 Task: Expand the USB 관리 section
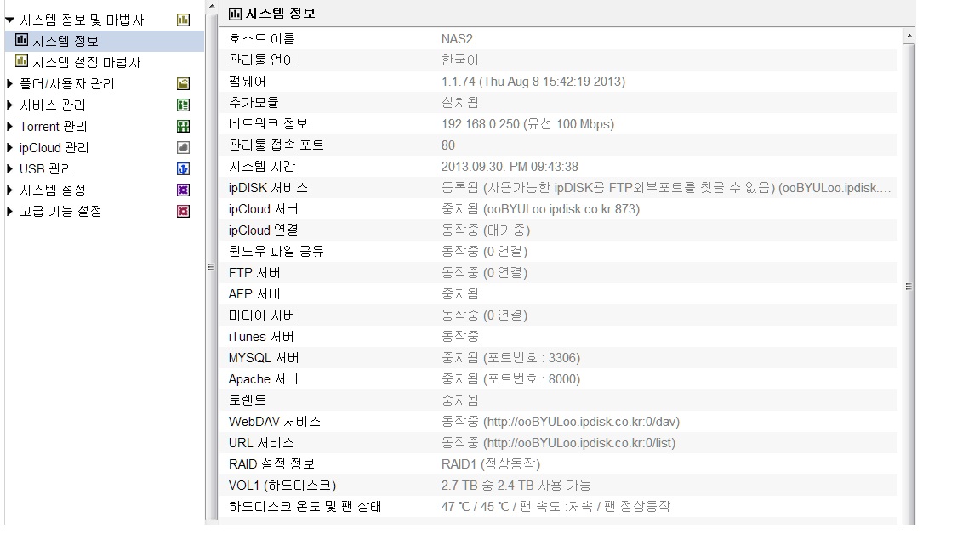[9, 168]
